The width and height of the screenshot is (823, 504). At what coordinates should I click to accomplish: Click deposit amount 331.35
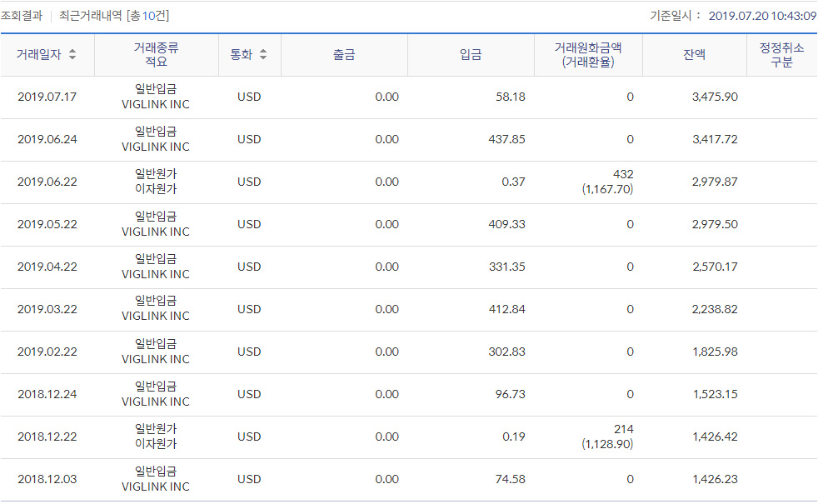[507, 267]
